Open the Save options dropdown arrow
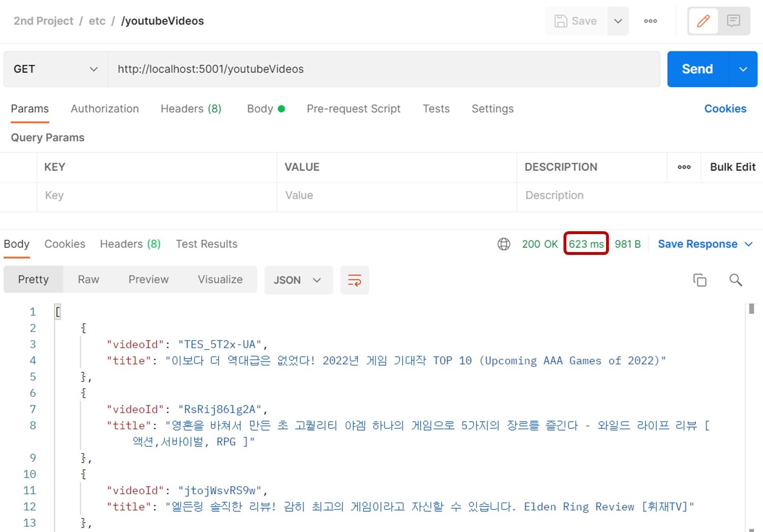 click(x=618, y=21)
